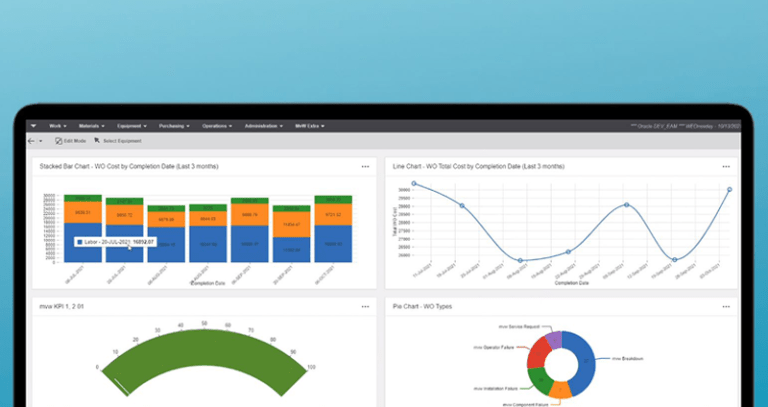768x407 pixels.
Task: Click the 'mvw Breakdown' pie label
Action: click(627, 359)
